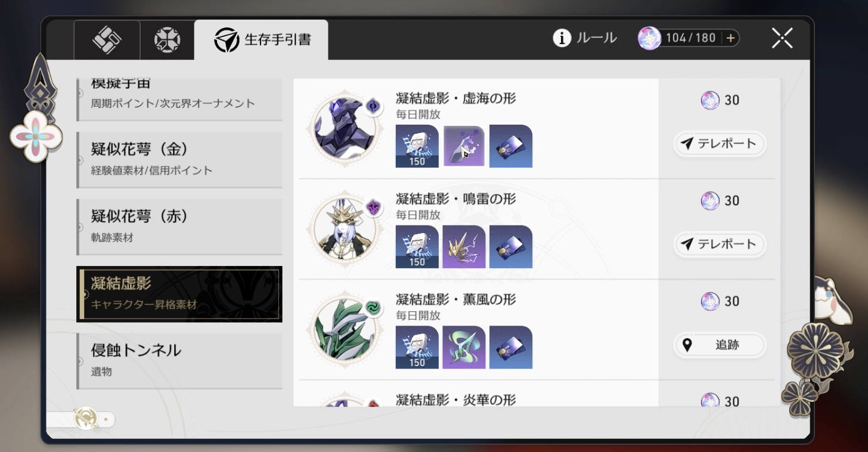
Task: Click the 薫風の形 boss portrait
Action: (340, 329)
